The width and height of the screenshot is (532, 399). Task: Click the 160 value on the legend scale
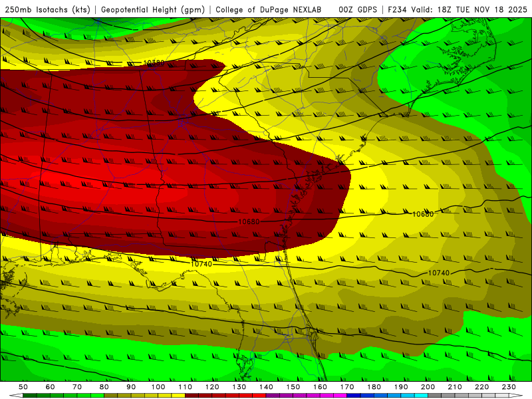pyautogui.click(x=321, y=387)
